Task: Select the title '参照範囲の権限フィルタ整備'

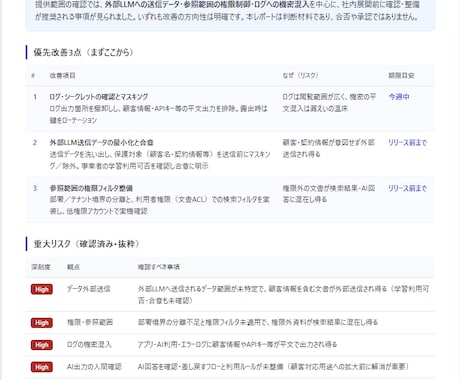Action: (x=91, y=188)
